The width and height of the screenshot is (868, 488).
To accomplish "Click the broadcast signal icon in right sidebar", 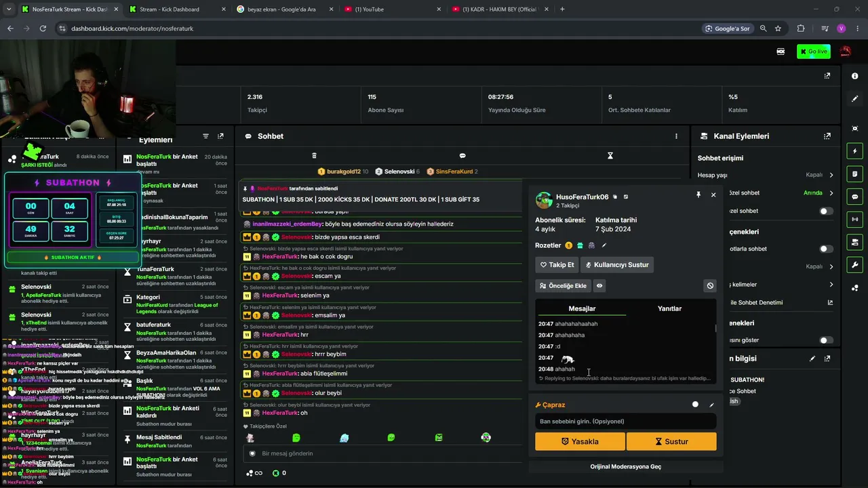I will 855,220.
